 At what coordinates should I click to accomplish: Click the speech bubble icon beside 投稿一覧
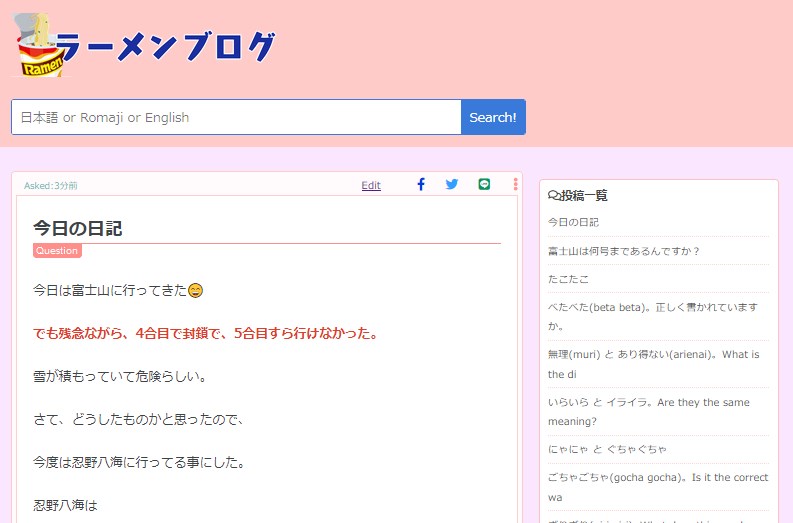tap(553, 196)
